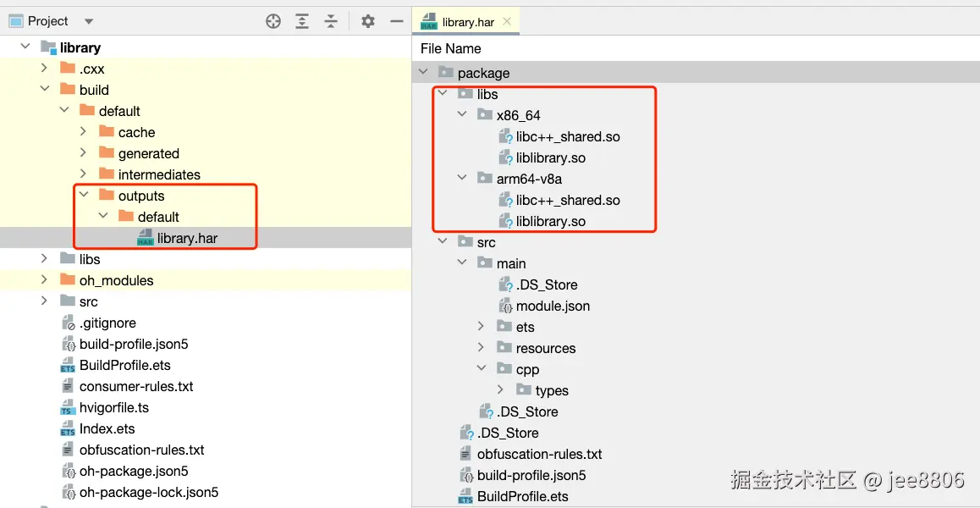Close the library.har editor tab
The height and width of the screenshot is (508, 980).
(x=507, y=21)
